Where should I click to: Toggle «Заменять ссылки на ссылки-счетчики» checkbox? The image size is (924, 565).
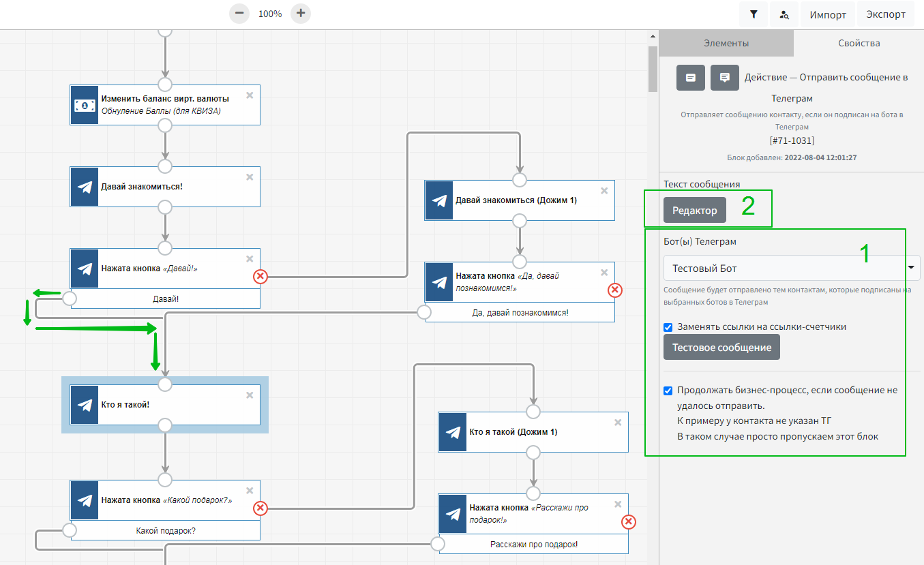668,327
